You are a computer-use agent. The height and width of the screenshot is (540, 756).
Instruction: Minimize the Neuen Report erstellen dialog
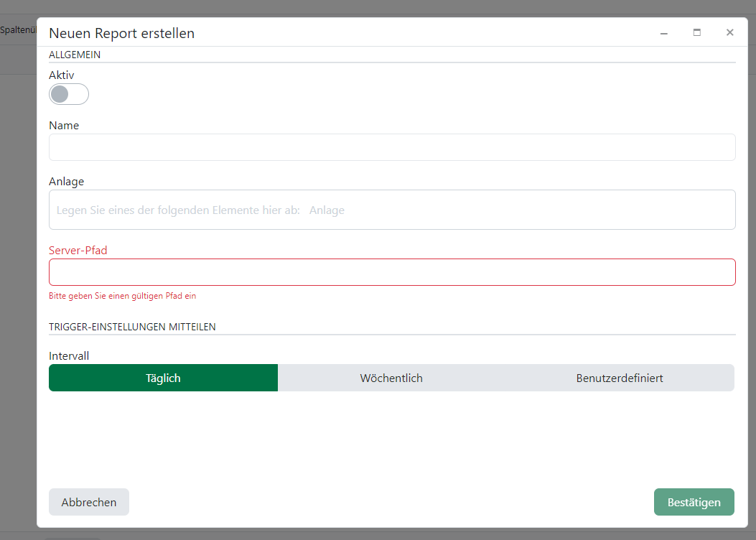coord(664,33)
